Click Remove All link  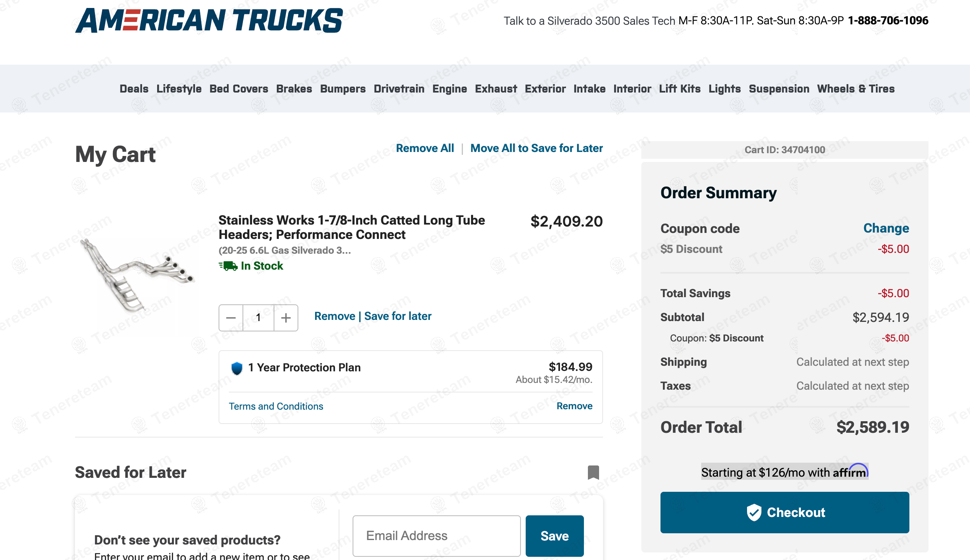pyautogui.click(x=425, y=148)
